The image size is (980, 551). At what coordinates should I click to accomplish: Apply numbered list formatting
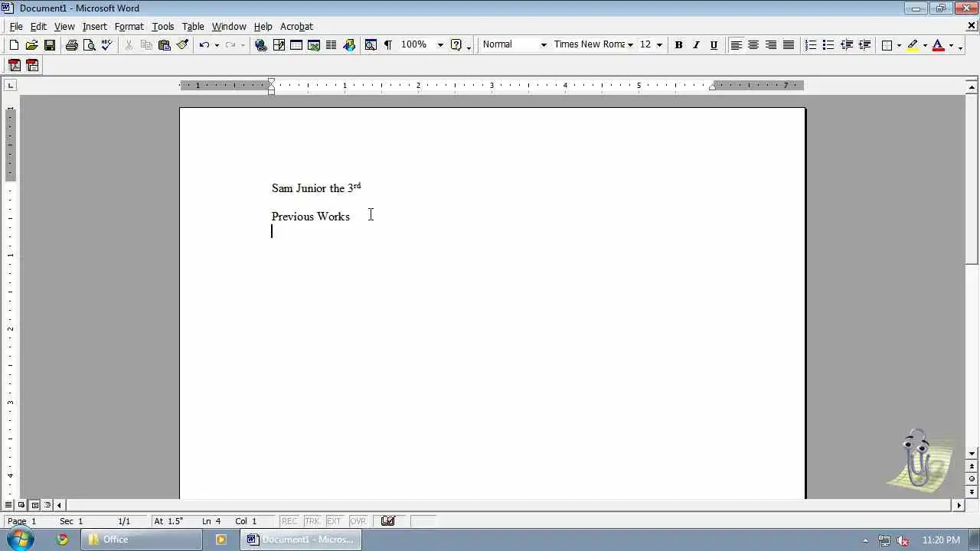(x=811, y=45)
